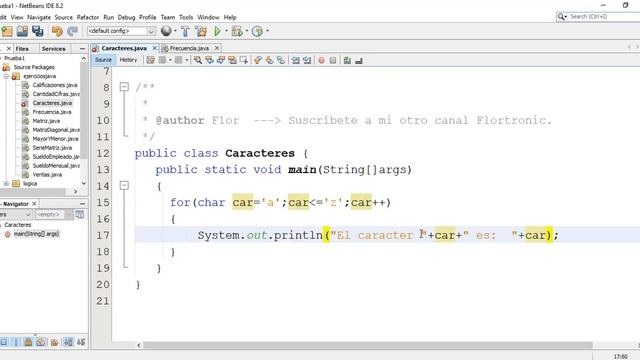Image resolution: width=640 pixels, height=360 pixels.
Task: Click the Source view button
Action: click(103, 60)
